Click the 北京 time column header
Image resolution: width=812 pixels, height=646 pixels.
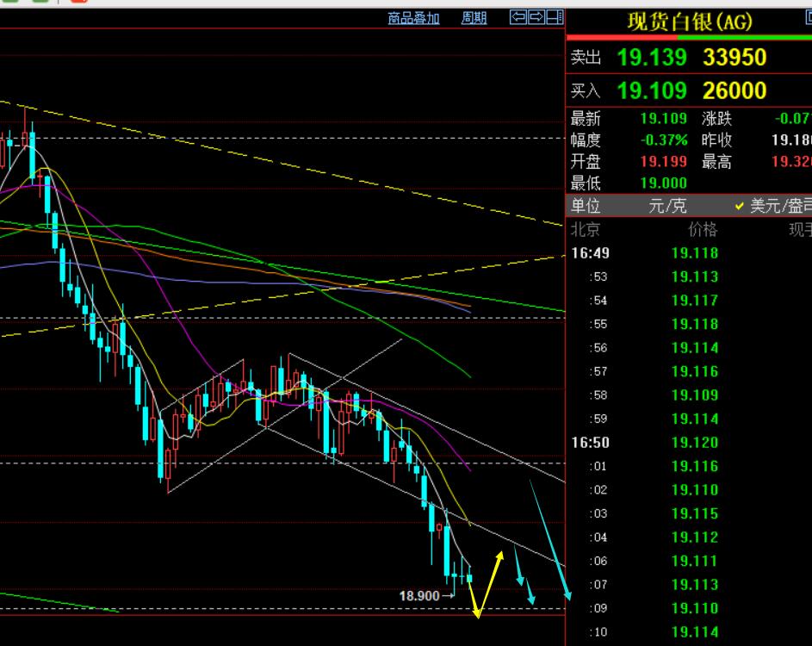(586, 229)
